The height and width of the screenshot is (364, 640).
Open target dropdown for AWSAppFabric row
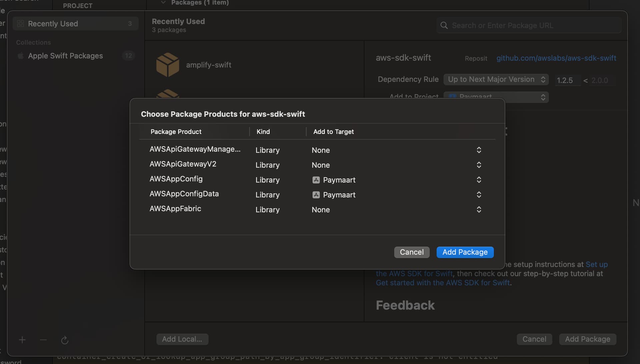click(x=479, y=209)
